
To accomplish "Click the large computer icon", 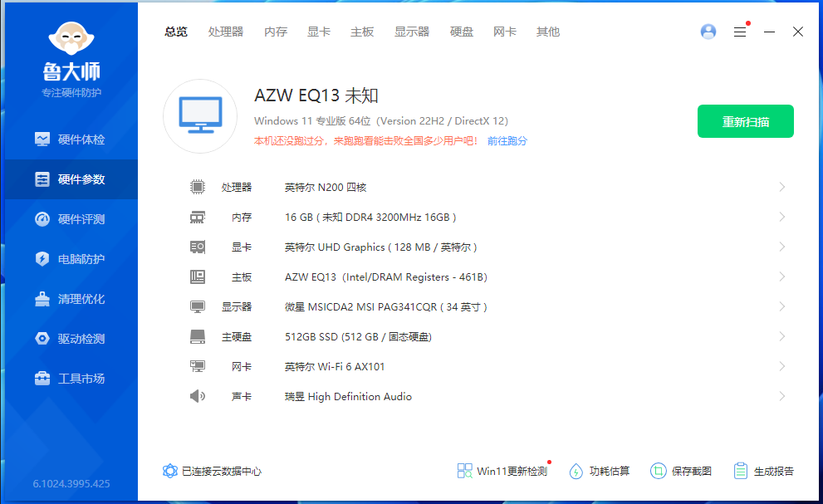I will click(x=200, y=116).
